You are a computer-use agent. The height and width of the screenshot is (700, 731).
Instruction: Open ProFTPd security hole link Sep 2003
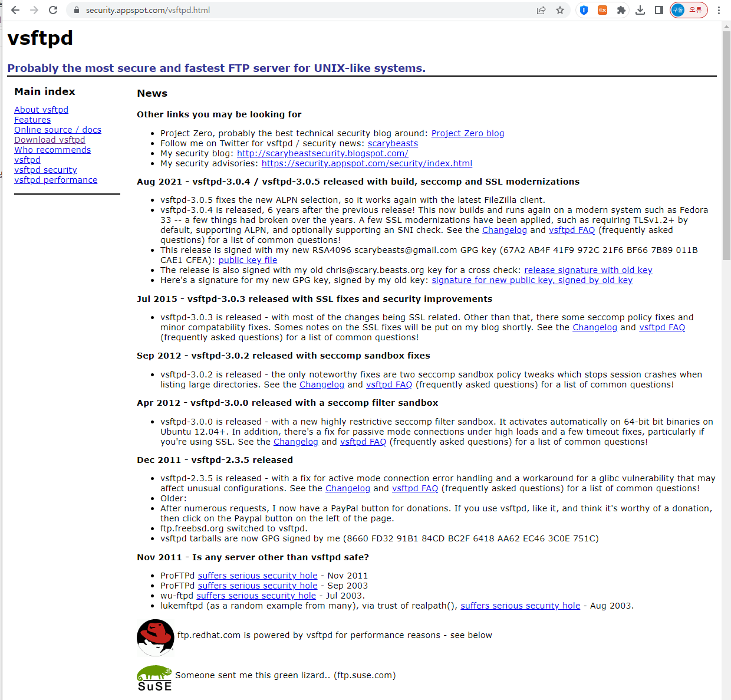(258, 586)
